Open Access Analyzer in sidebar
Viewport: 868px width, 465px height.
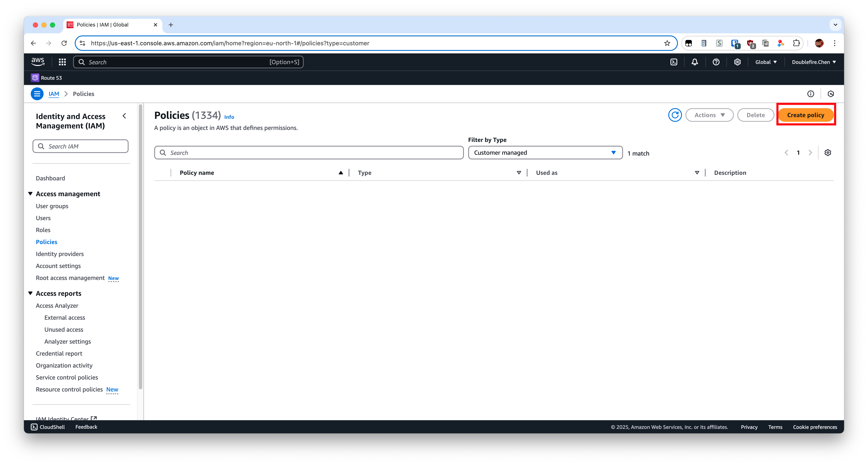pyautogui.click(x=57, y=306)
